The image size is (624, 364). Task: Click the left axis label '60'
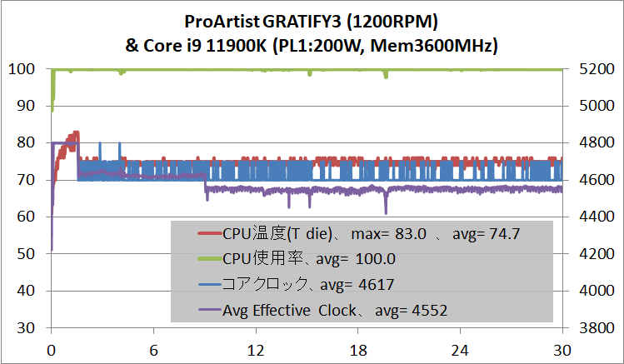click(26, 217)
